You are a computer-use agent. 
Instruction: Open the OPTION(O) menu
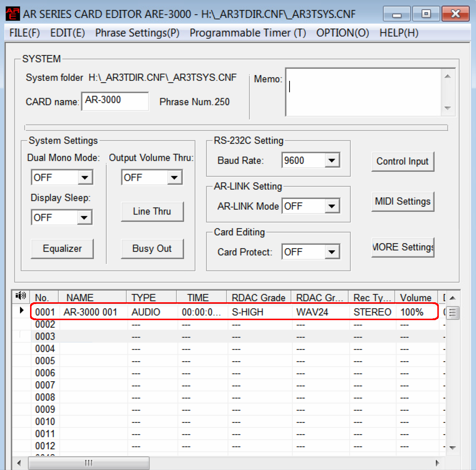[343, 33]
